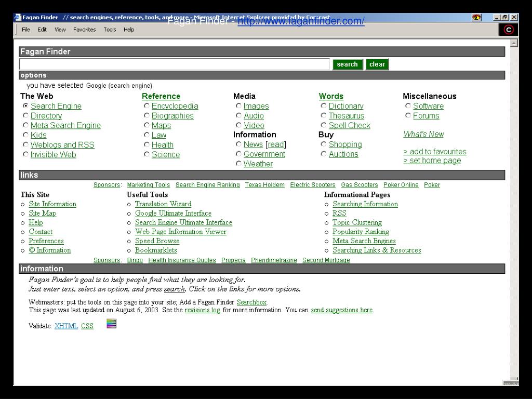
Task: Choose the Kids radio option
Action: pos(25,135)
